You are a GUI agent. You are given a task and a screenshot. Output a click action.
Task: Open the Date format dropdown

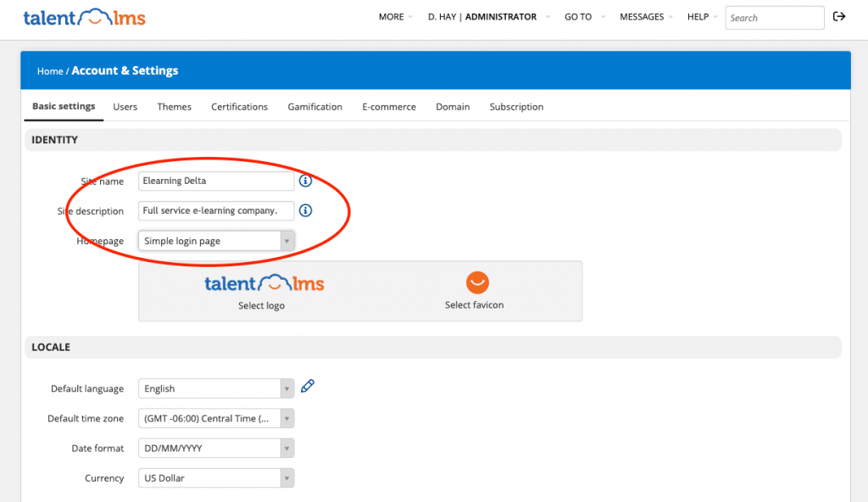pyautogui.click(x=286, y=448)
